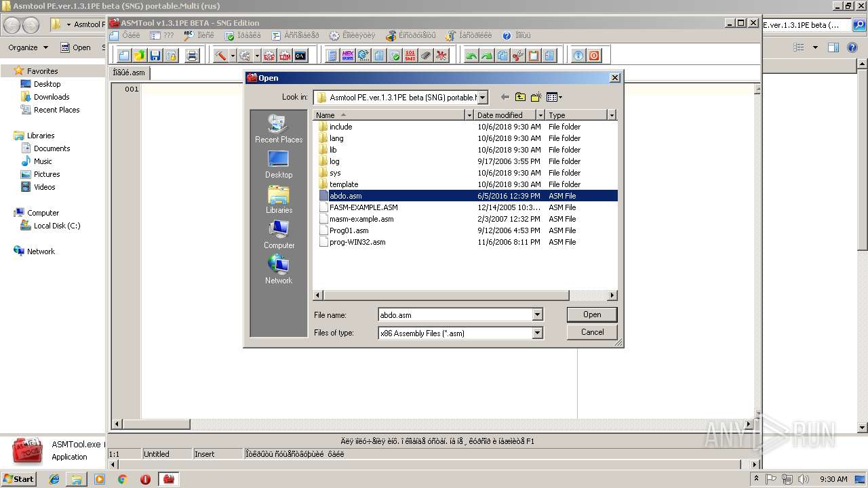Click the Save floppy disk toolbar icon

[x=155, y=56]
